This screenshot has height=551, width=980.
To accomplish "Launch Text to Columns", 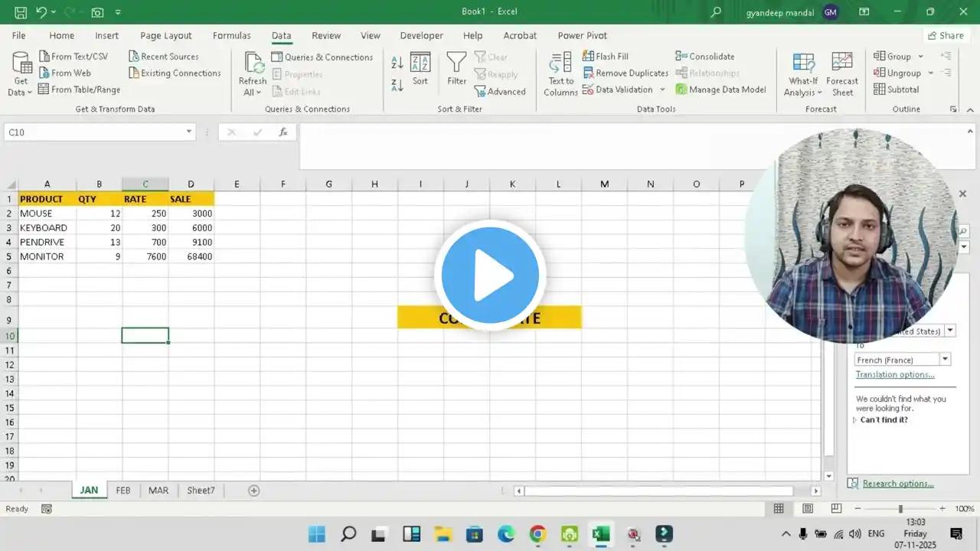I will point(560,74).
